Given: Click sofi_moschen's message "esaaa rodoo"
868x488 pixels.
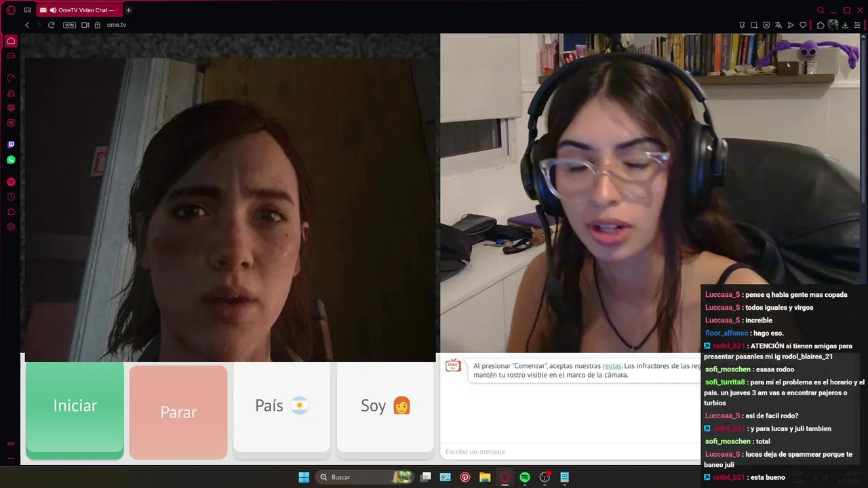Looking at the screenshot, I should pyautogui.click(x=774, y=369).
